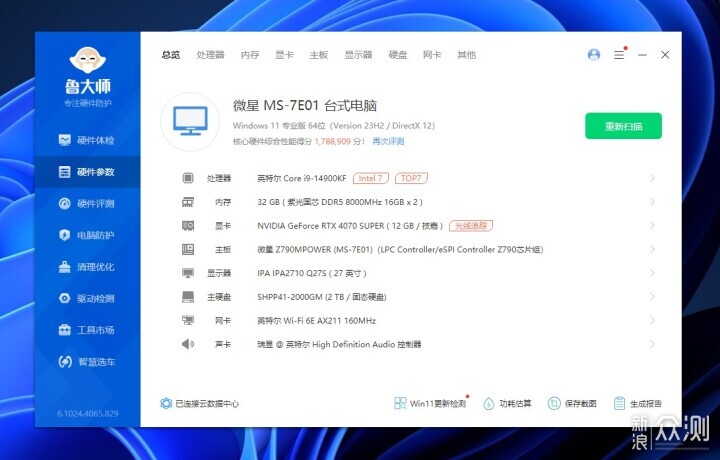Switch to the top 显卡 tab
720x460 pixels.
(x=284, y=55)
